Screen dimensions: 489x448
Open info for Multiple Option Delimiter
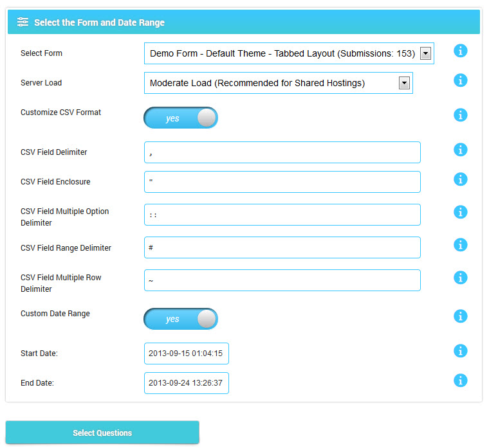pos(460,212)
